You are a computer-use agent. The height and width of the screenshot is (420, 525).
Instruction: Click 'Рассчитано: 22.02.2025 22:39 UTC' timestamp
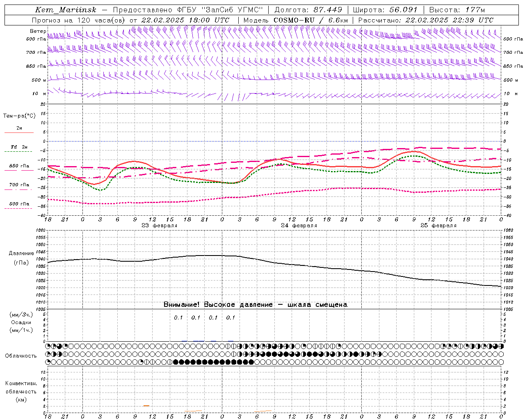[426, 20]
